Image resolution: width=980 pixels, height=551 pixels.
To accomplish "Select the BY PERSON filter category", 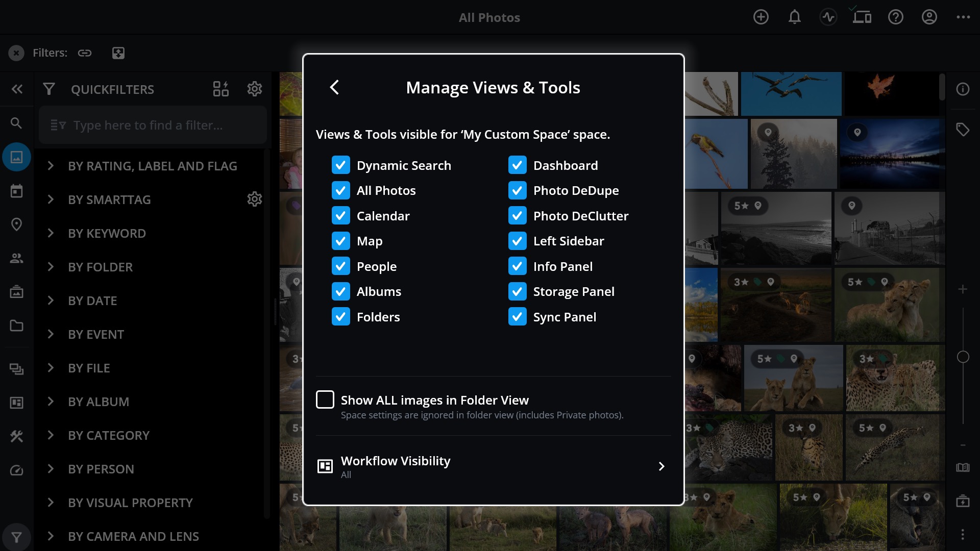I will coord(101,469).
